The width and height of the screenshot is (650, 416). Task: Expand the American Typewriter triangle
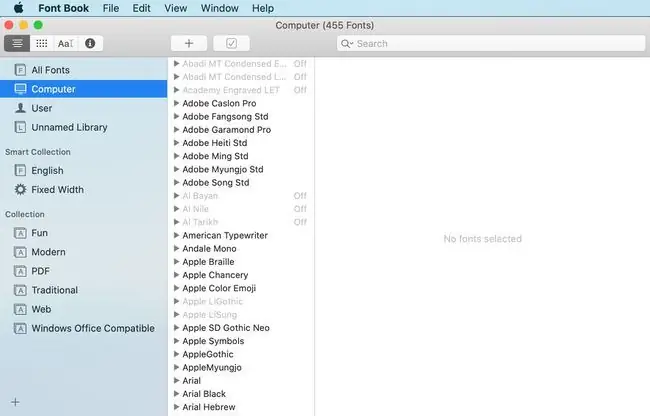coord(176,235)
